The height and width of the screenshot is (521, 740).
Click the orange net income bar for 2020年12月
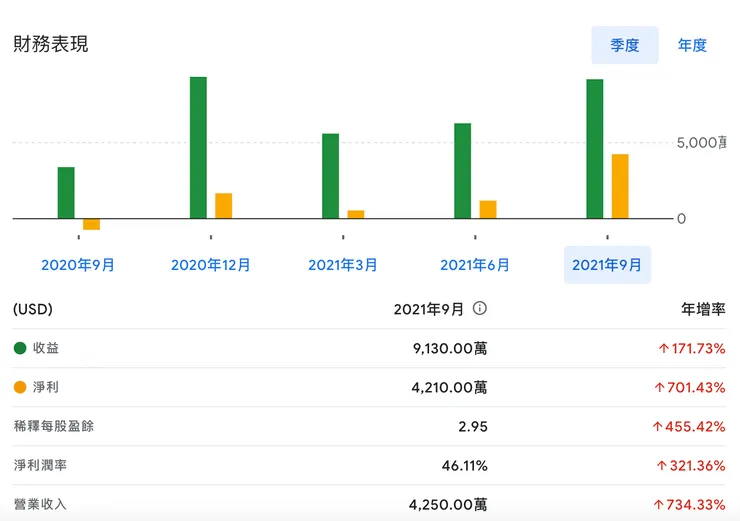point(224,206)
